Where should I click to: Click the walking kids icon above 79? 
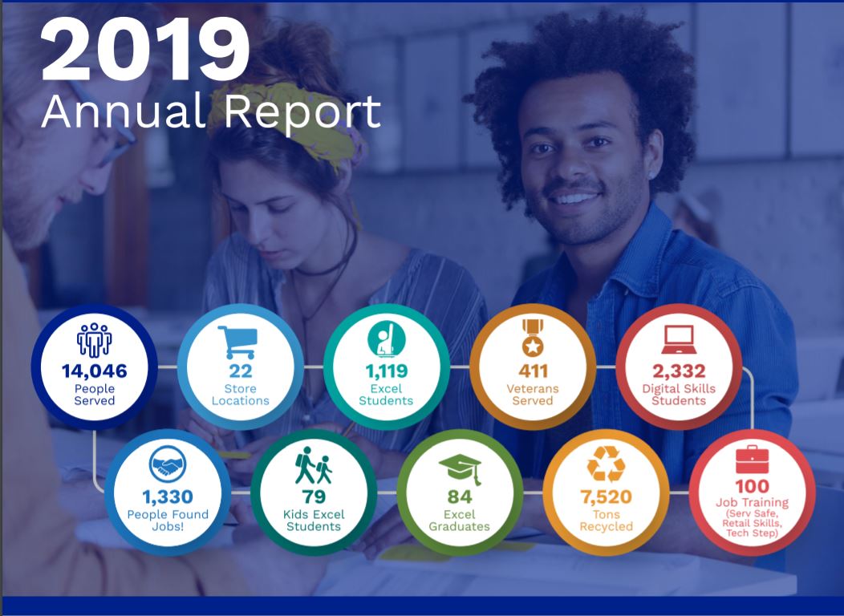coord(313,465)
